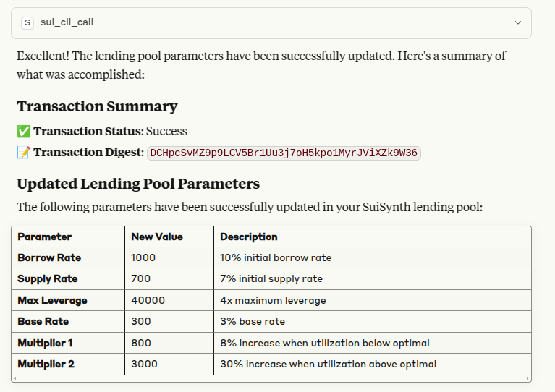Click the Multiplier 1 value 800
The height and width of the screenshot is (392, 555).
140,343
